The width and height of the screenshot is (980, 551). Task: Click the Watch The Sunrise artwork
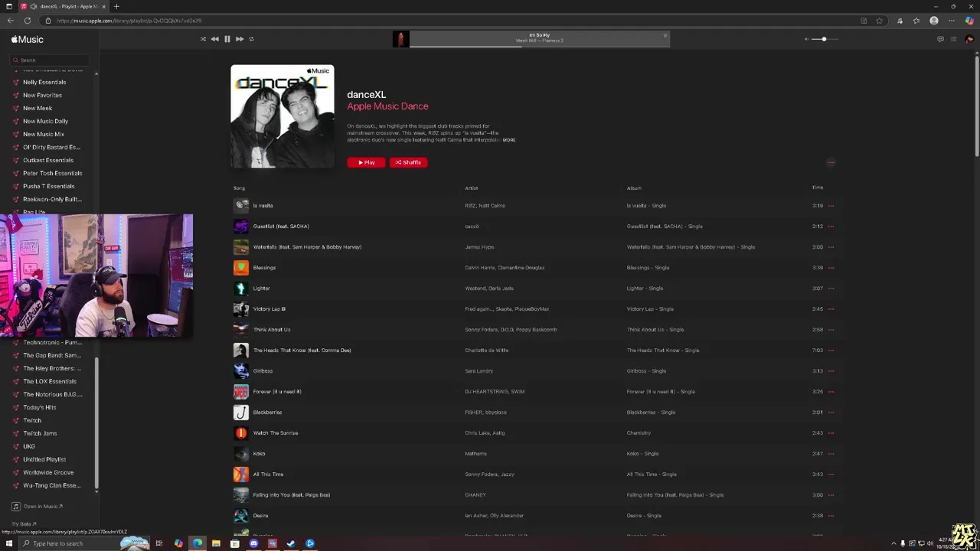(241, 432)
